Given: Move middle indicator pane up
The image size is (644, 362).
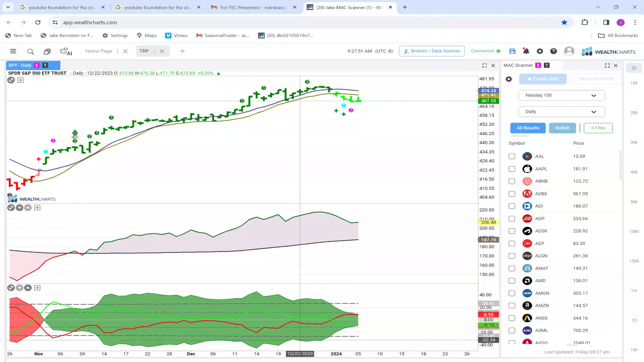Looking at the screenshot, I should click(28, 208).
